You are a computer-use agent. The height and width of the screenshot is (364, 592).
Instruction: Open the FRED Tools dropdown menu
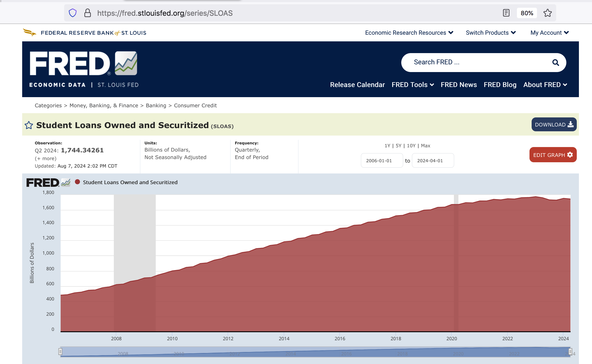[412, 85]
